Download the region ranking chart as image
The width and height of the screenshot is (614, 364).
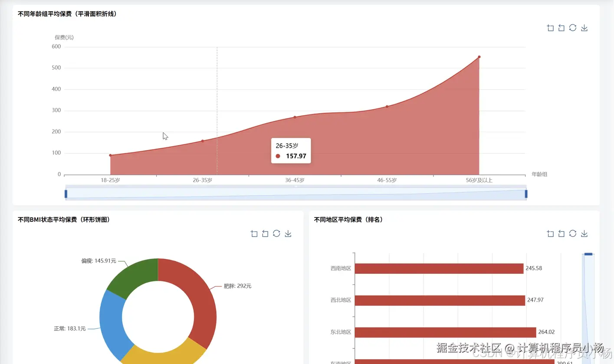[584, 234]
